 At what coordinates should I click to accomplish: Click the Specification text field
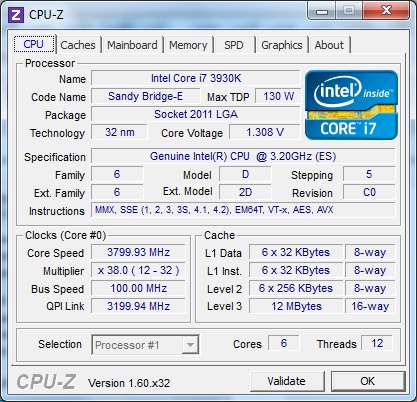coord(243,156)
